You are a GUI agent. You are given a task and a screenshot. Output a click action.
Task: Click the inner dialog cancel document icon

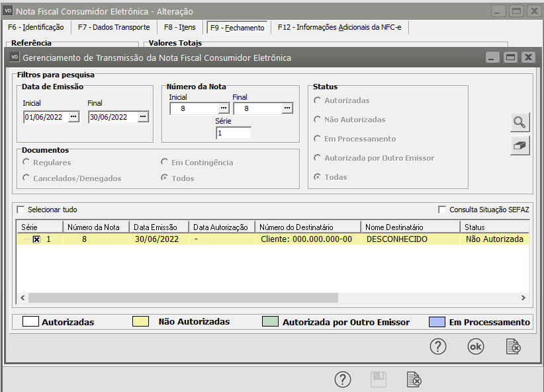513,346
